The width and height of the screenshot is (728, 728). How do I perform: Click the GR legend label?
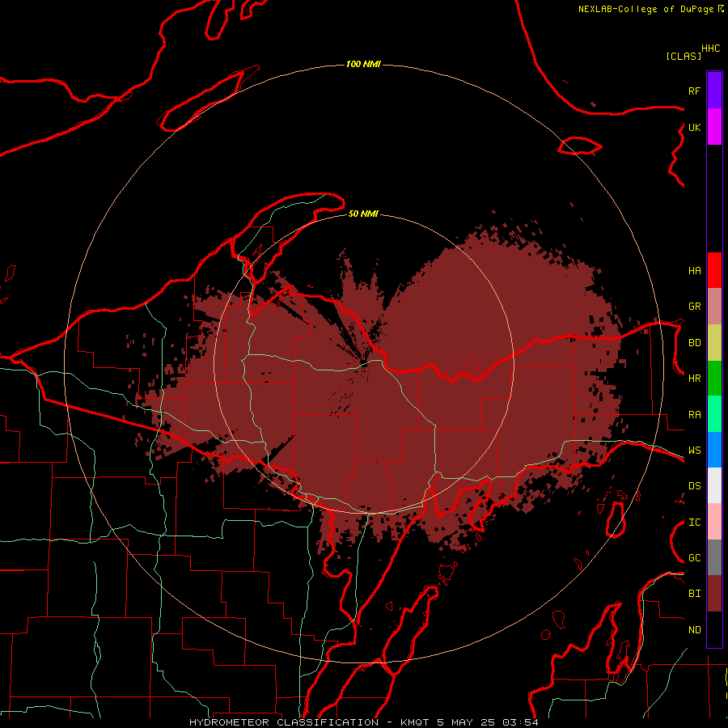pyautogui.click(x=694, y=307)
